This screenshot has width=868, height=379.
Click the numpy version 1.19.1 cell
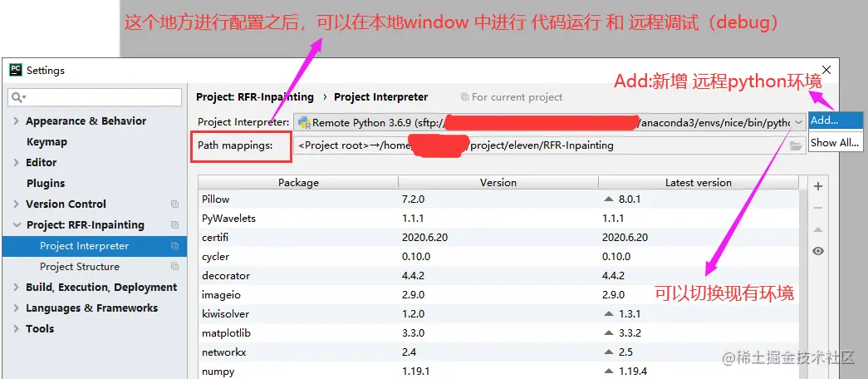pyautogui.click(x=416, y=372)
